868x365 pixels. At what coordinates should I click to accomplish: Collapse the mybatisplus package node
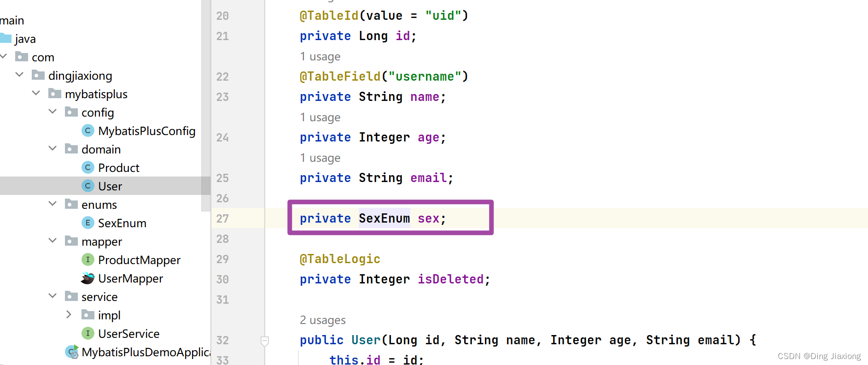pyautogui.click(x=36, y=93)
